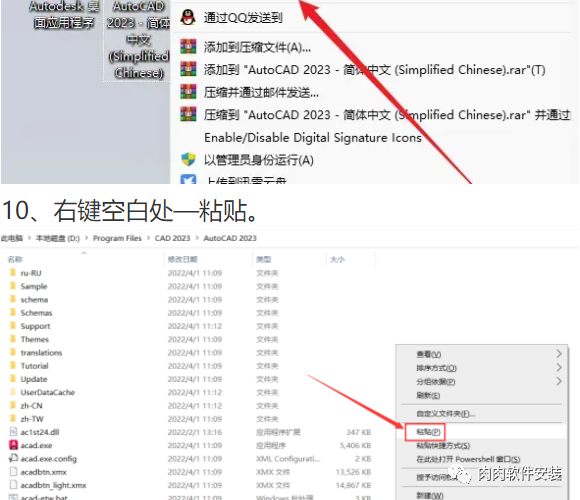
Task: Choose 刷新(E) in the context menu
Action: click(428, 395)
